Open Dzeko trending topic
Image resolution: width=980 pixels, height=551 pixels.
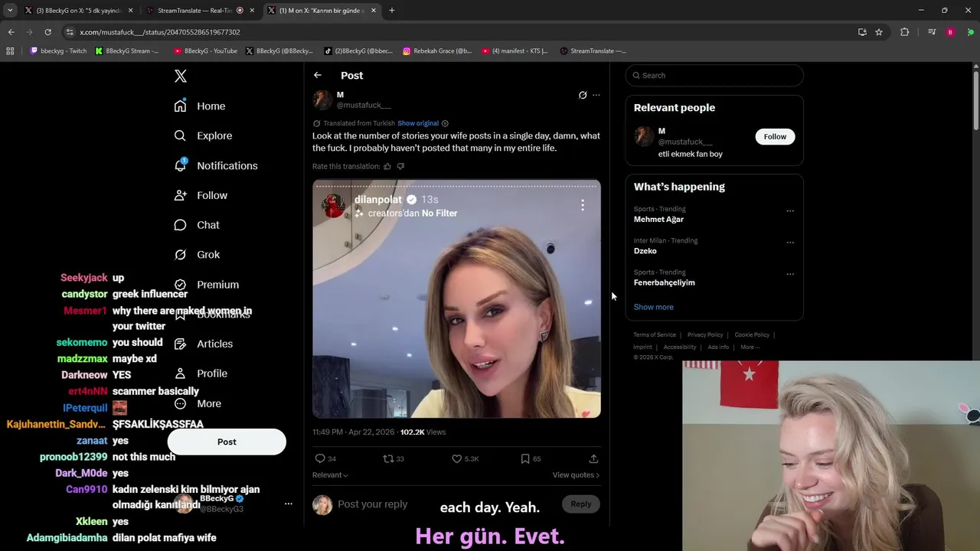click(645, 251)
